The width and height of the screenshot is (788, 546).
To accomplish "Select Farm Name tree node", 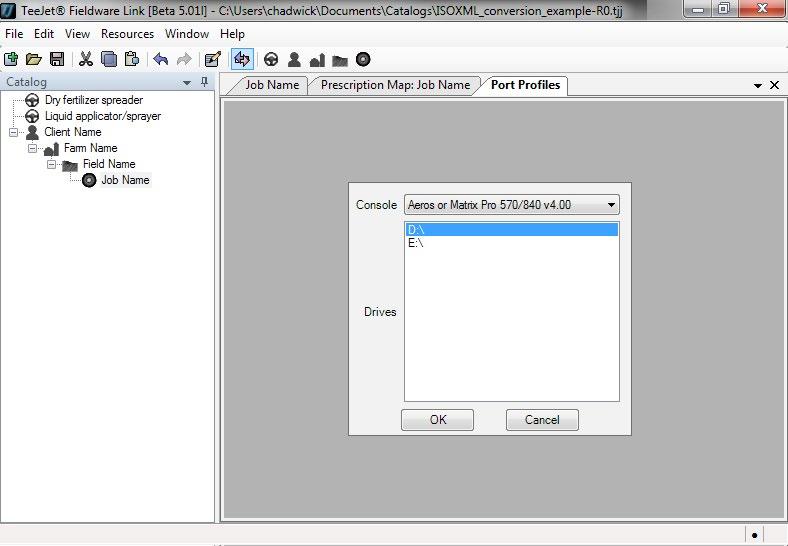I will [x=90, y=148].
